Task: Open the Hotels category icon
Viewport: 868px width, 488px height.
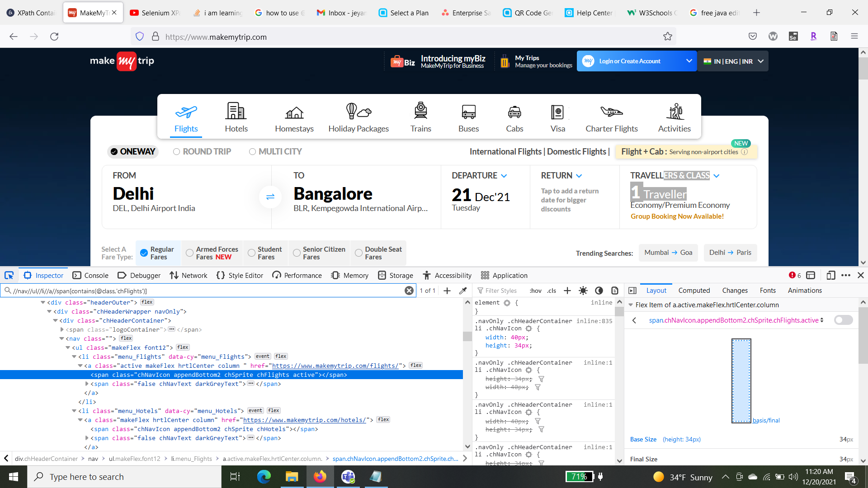Action: pos(236,111)
